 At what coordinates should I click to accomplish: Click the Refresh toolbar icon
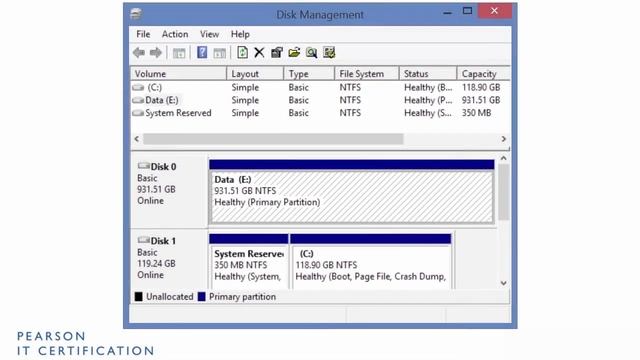[x=242, y=52]
